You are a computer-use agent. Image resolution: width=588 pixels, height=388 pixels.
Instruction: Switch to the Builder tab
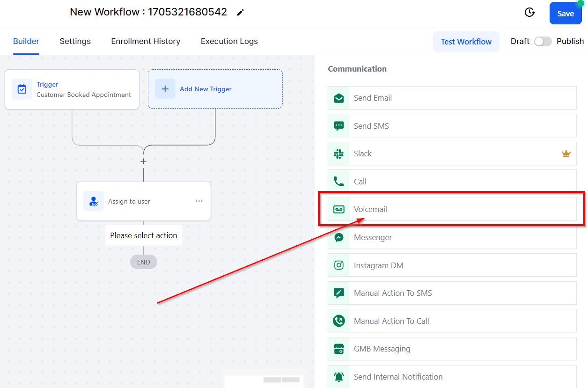pyautogui.click(x=26, y=41)
